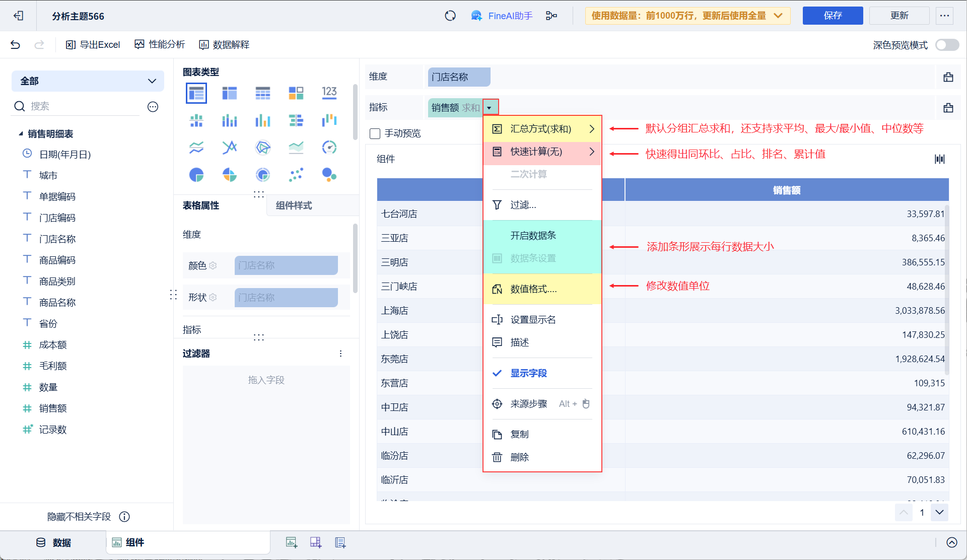Pick the gauge dashboard chart icon
The width and height of the screenshot is (967, 560).
[x=329, y=148]
